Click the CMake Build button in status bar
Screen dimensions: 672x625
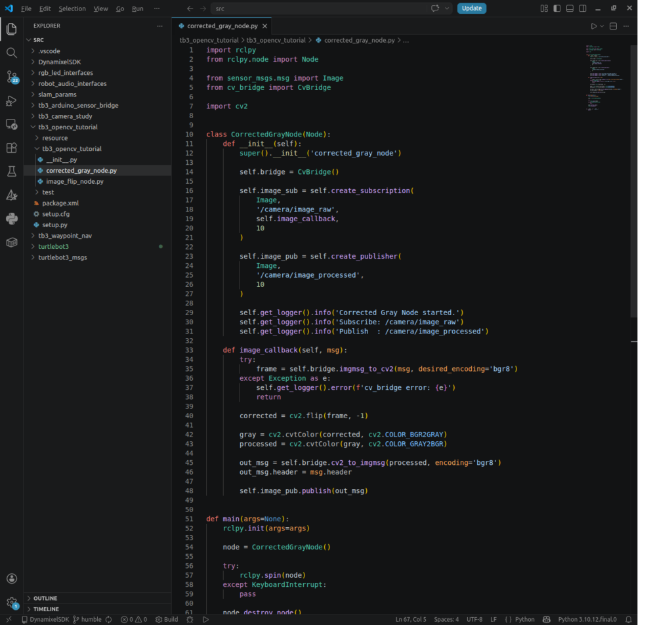[167, 620]
